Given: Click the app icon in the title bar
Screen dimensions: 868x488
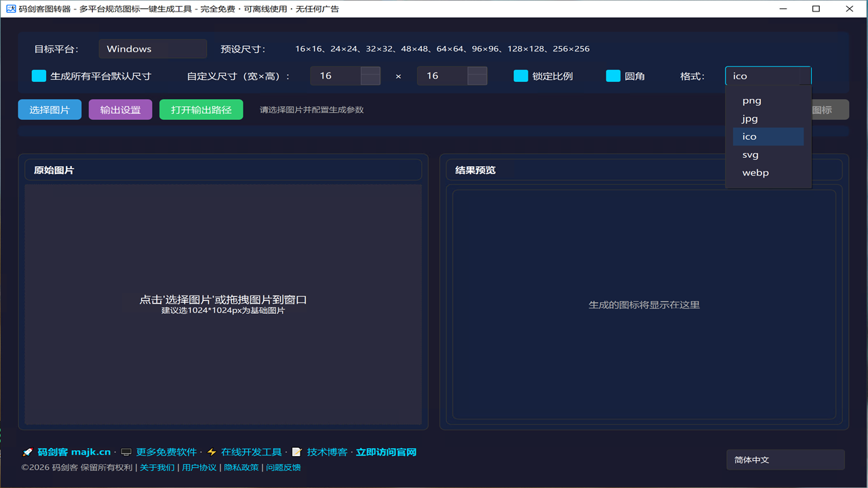Looking at the screenshot, I should 11,9.
